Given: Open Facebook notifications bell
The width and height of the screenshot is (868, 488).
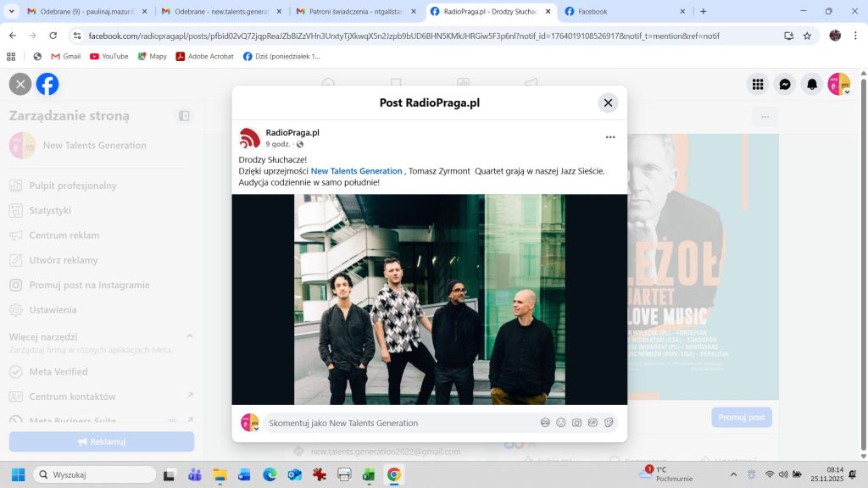Looking at the screenshot, I should [812, 84].
